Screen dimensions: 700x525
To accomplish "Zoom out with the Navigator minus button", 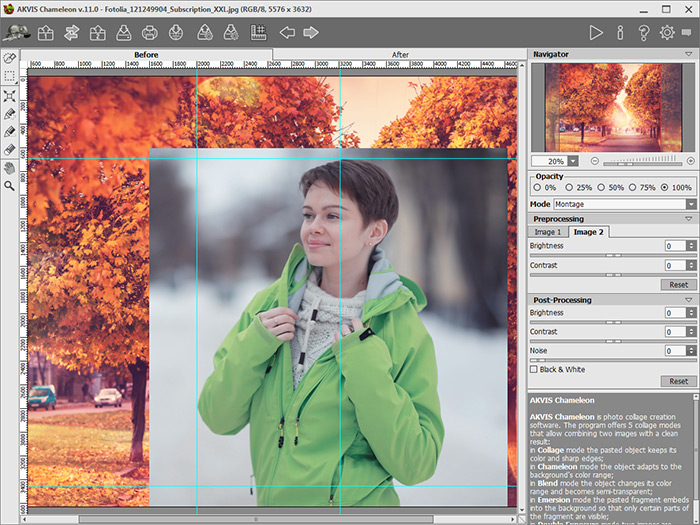I will (x=595, y=161).
